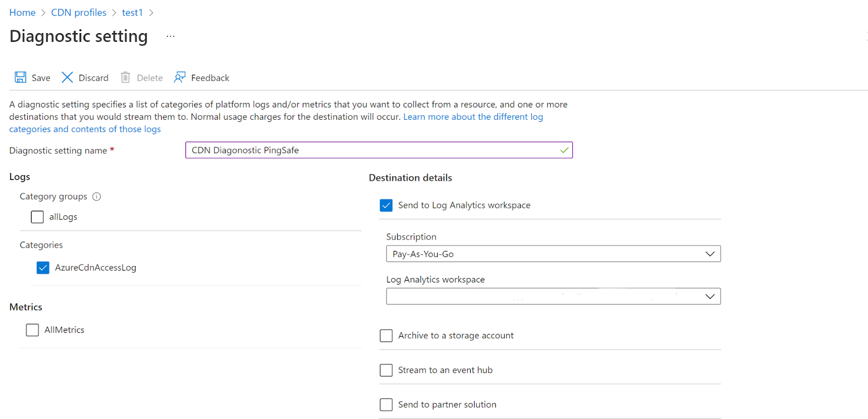Screen dimensions: 868x419
Task: Enable the allLogs category group checkbox
Action: [37, 217]
